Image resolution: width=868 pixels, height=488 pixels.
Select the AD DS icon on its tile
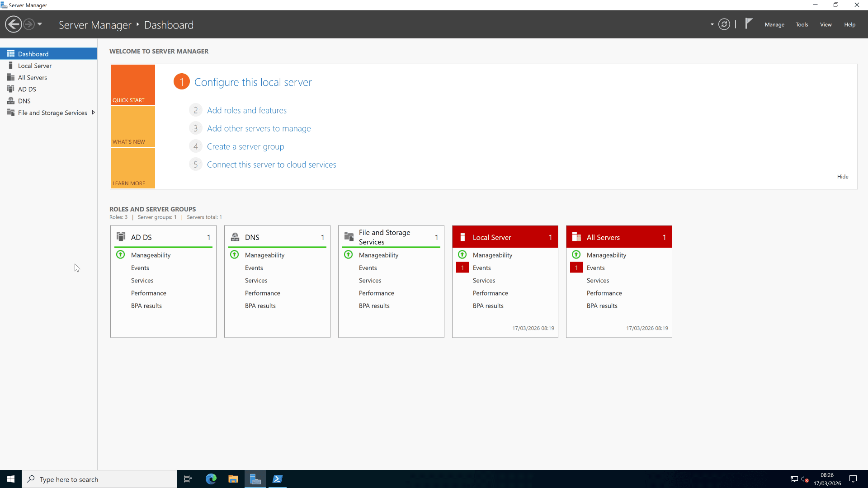[121, 236]
